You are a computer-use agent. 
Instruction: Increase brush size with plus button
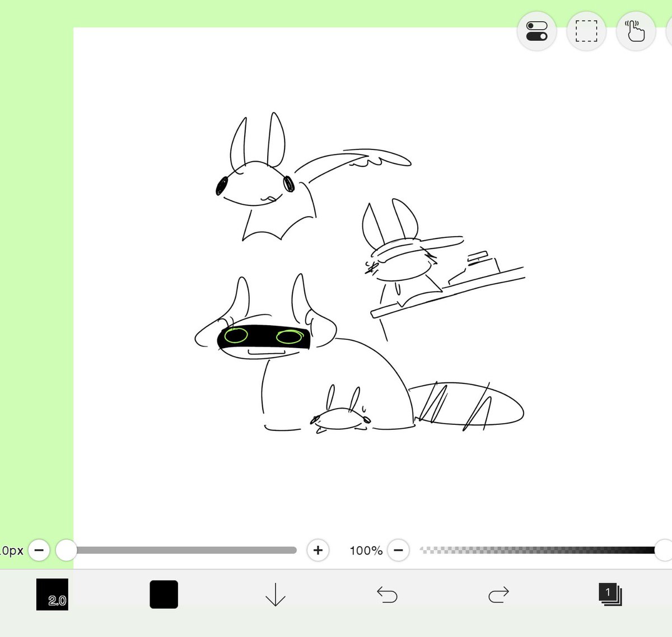point(318,550)
